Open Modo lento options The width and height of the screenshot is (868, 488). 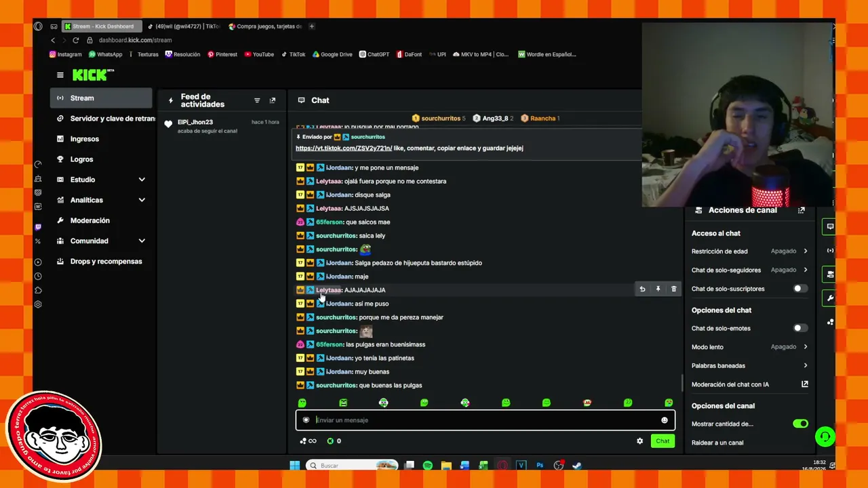(750, 347)
